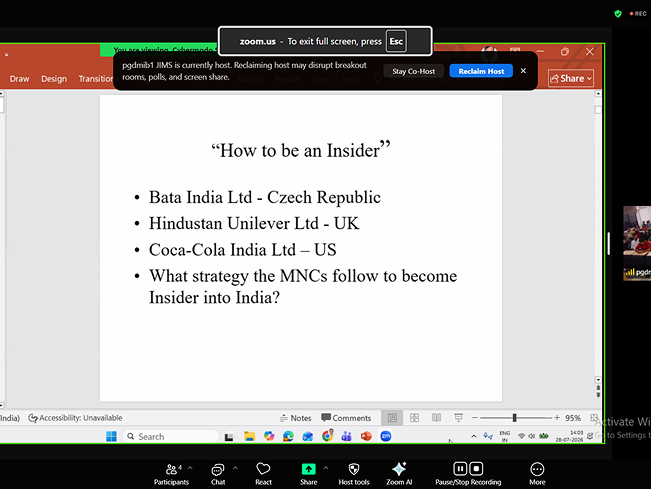
Task: Open PowerPoint from the taskbar
Action: pyautogui.click(x=366, y=436)
